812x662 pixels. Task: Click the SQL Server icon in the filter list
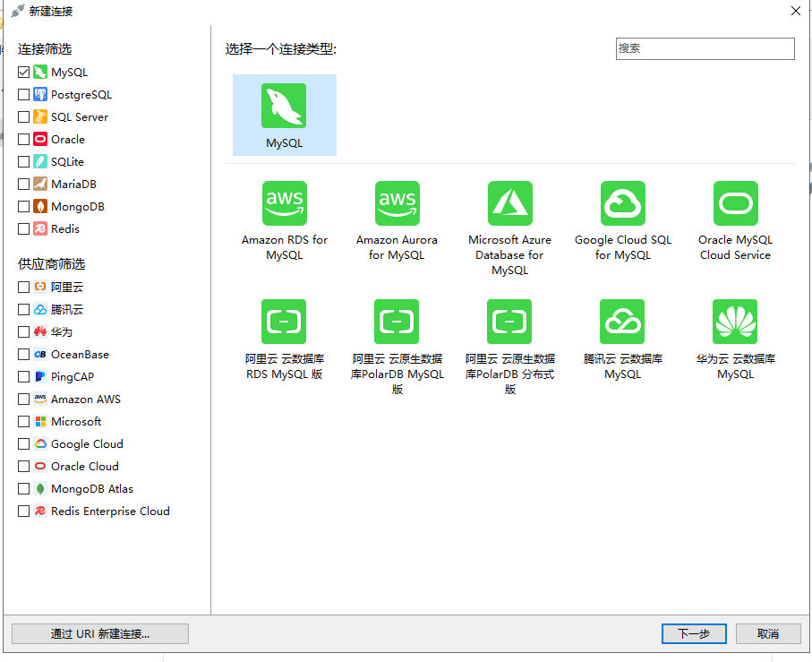click(x=40, y=116)
